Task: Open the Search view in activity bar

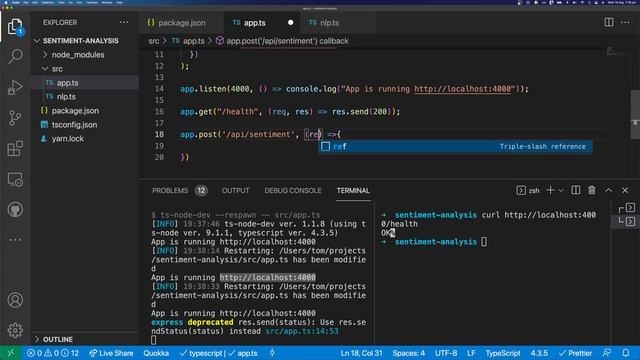Action: 15,56
